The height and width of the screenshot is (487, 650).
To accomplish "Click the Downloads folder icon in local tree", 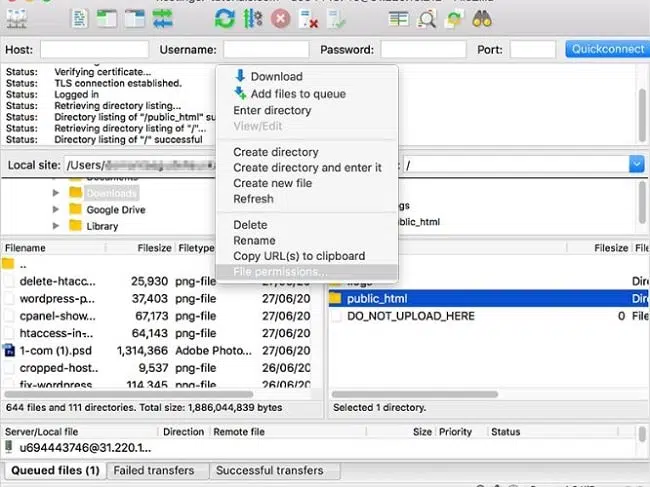I will click(x=75, y=193).
